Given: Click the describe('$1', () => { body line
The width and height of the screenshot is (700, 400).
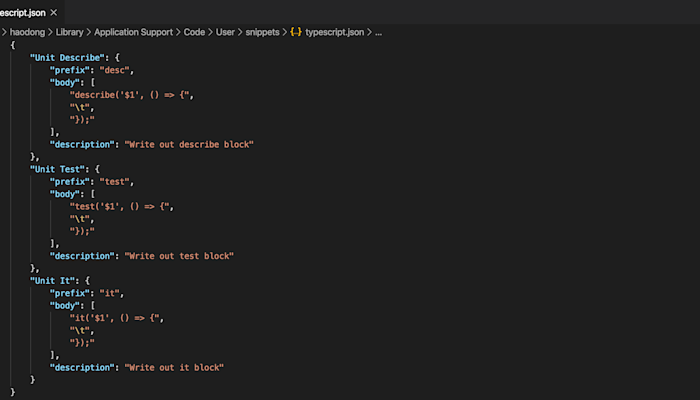Looking at the screenshot, I should [129, 95].
